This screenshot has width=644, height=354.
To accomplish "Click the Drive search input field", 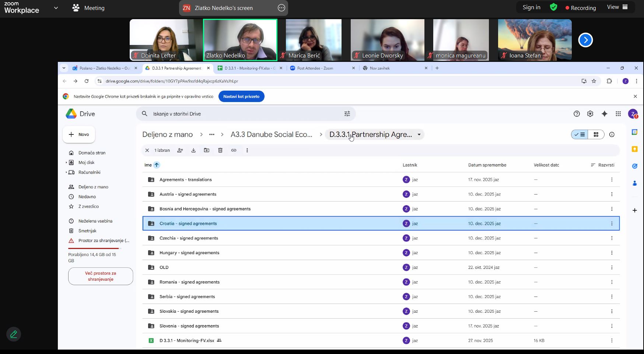I will (243, 114).
